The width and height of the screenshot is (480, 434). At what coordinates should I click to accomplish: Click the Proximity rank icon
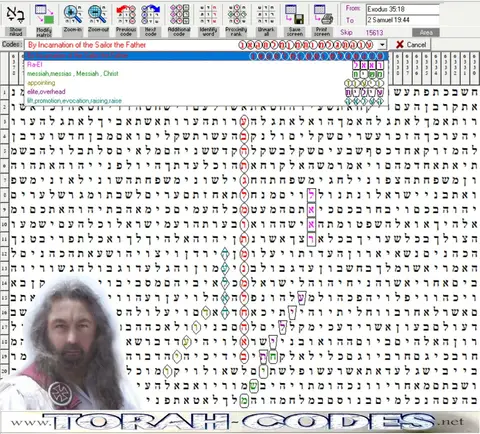click(237, 14)
